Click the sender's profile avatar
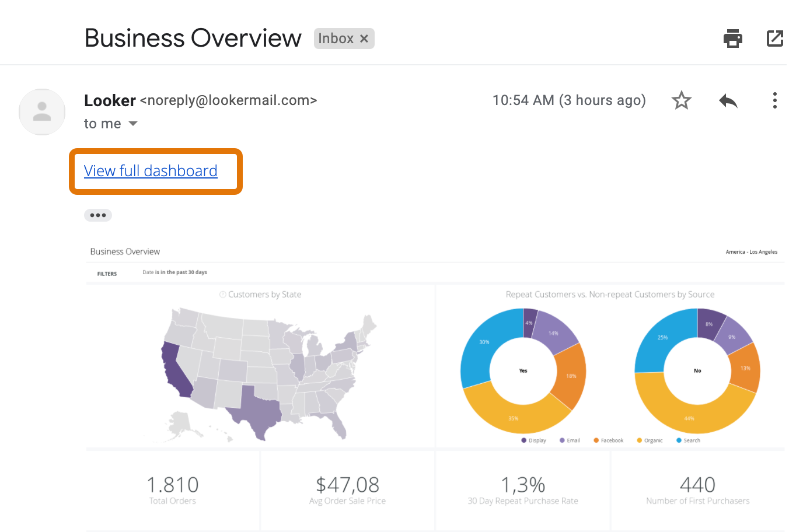 [x=41, y=111]
